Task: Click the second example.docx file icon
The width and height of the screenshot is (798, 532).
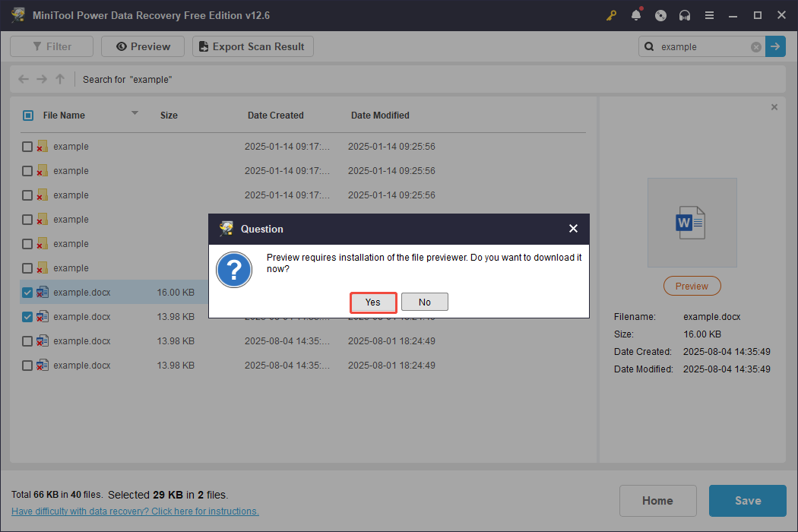Action: 43,317
